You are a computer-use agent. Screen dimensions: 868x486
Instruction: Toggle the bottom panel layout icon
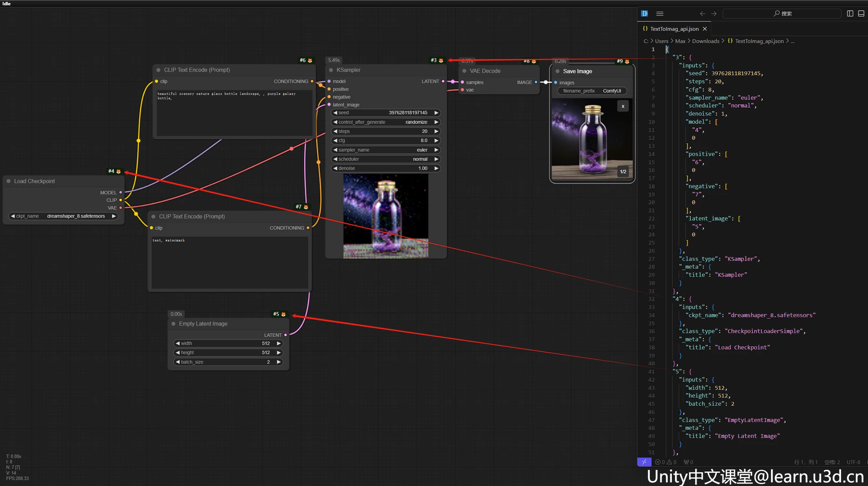click(x=861, y=13)
